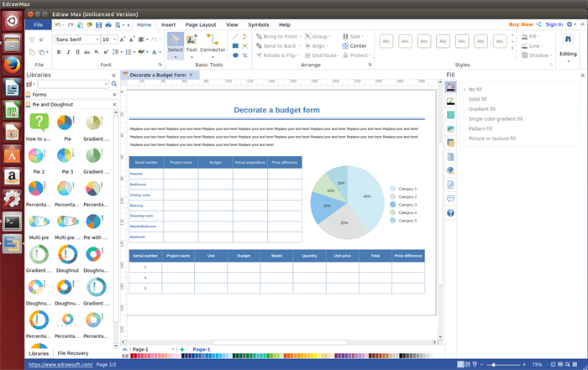Click the Comment icon in right sidebar
Image resolution: width=588 pixels, height=370 pixels.
point(451,199)
